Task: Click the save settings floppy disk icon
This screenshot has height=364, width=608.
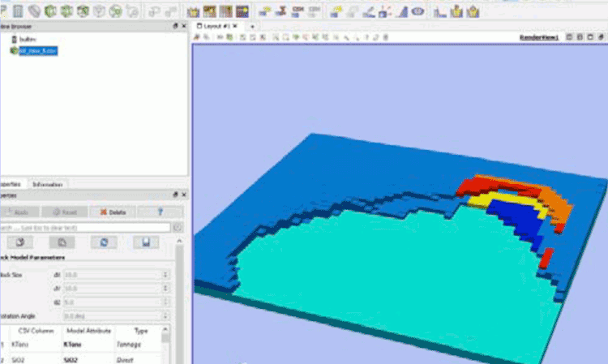Action: coord(145,242)
